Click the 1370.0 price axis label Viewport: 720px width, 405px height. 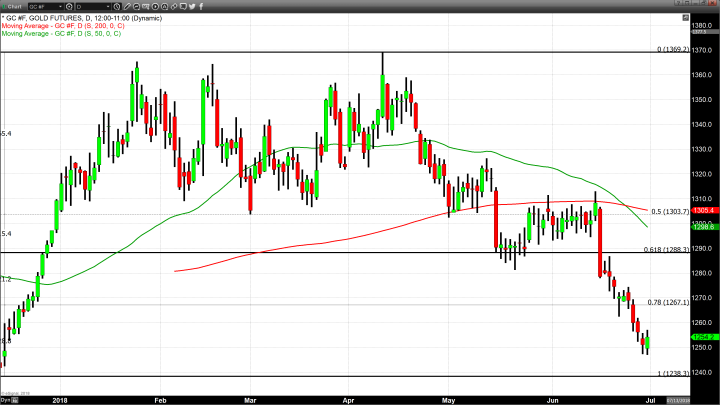[702, 50]
